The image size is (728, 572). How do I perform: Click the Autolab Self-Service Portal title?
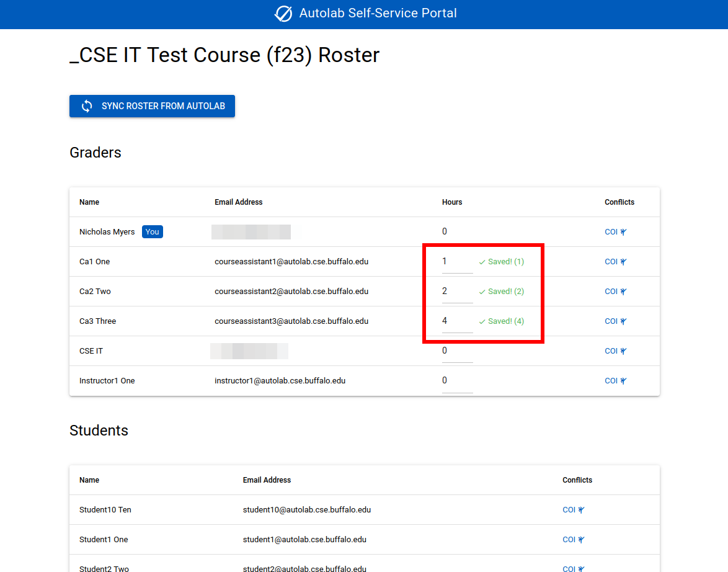tap(378, 13)
